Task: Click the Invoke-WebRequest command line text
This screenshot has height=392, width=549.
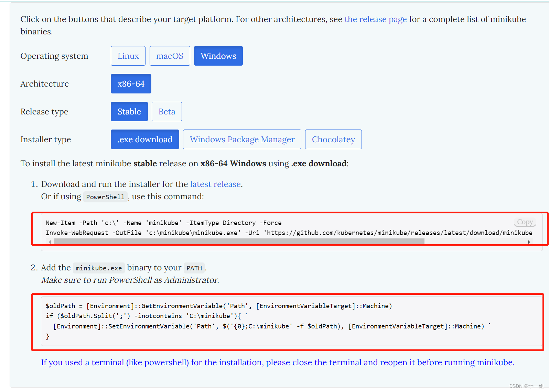Action: coord(289,233)
